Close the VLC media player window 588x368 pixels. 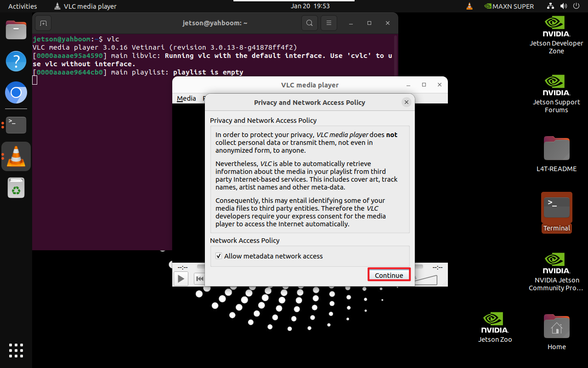click(440, 85)
